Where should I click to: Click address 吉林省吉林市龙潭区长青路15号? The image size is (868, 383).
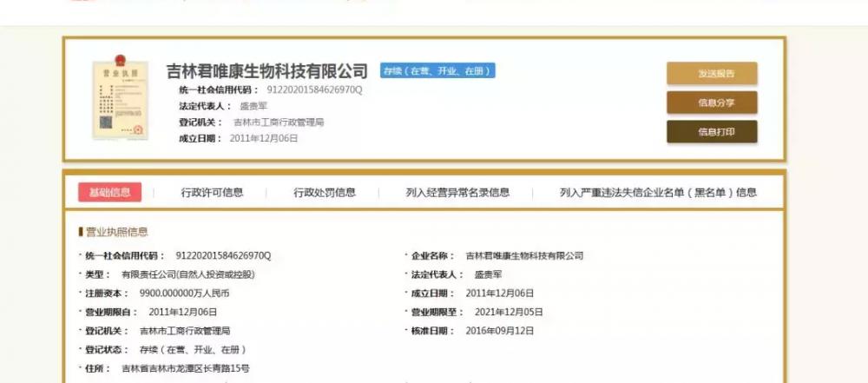pyautogui.click(x=186, y=368)
